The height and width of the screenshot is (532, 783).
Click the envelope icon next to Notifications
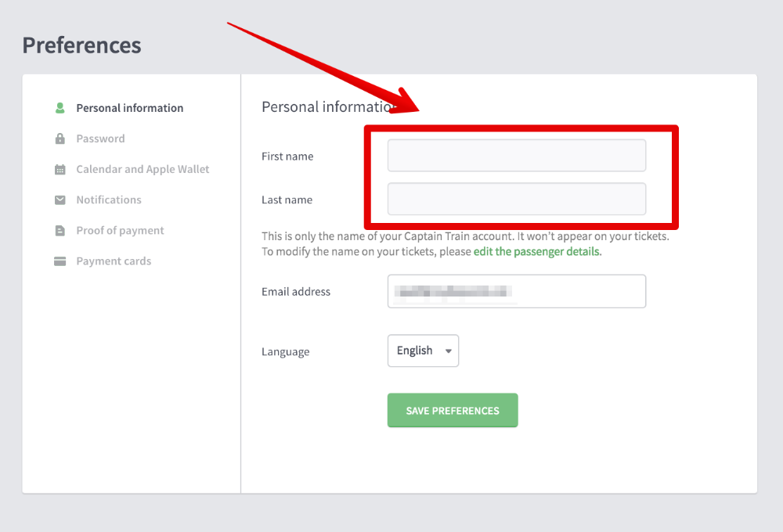point(60,200)
